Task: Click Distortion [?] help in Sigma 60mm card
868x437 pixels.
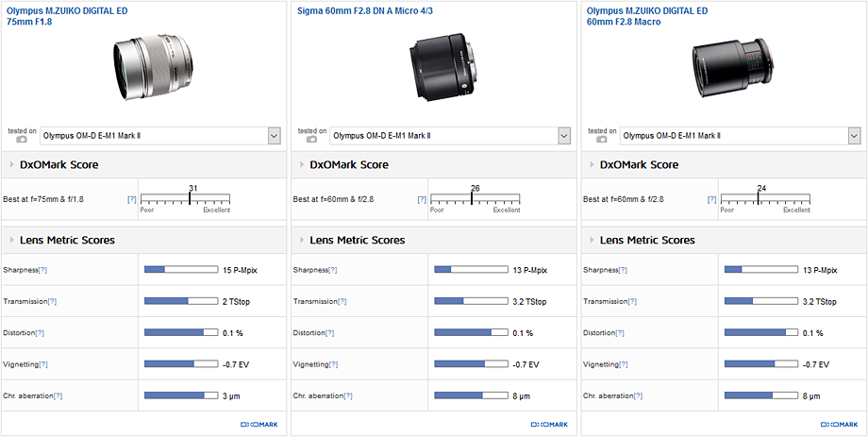Action: 330,333
